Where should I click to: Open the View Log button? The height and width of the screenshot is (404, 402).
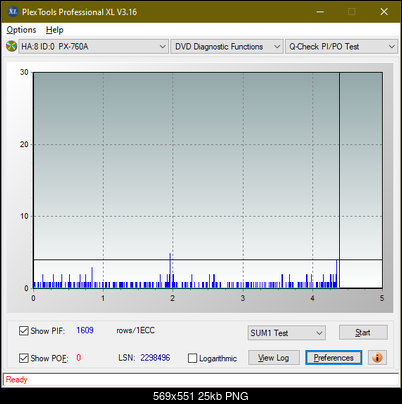pos(274,358)
